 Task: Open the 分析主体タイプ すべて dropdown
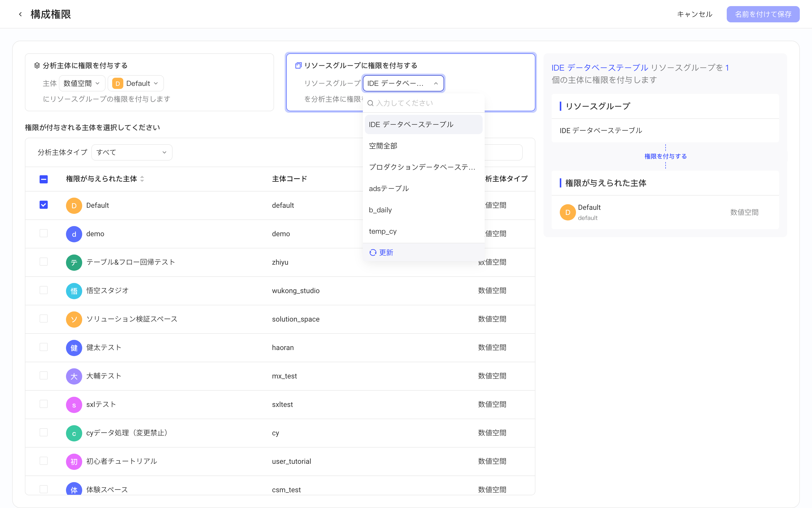click(x=132, y=152)
